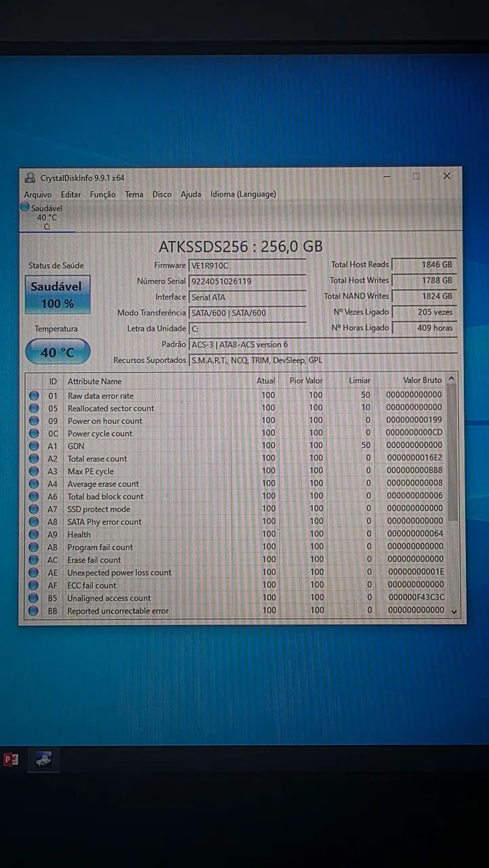This screenshot has height=868, width=489.
Task: Click the blue health orb in the disk tab
Action: coord(25,208)
